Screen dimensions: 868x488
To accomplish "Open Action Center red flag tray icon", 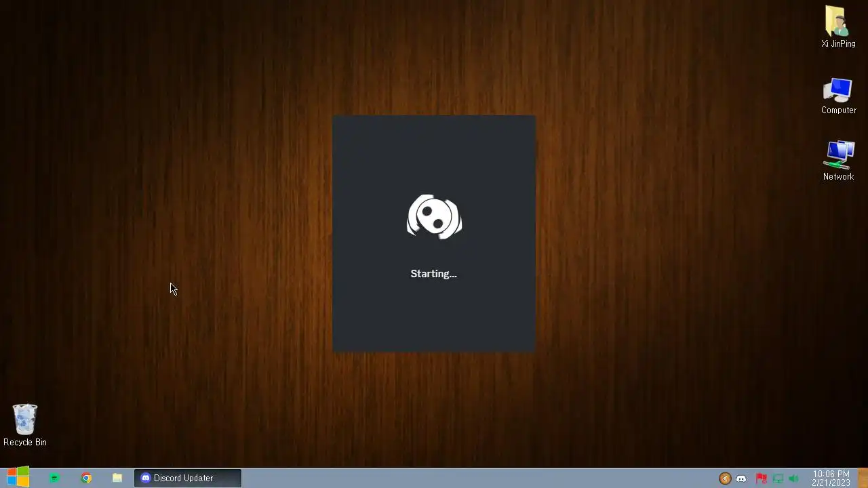I will pyautogui.click(x=761, y=479).
